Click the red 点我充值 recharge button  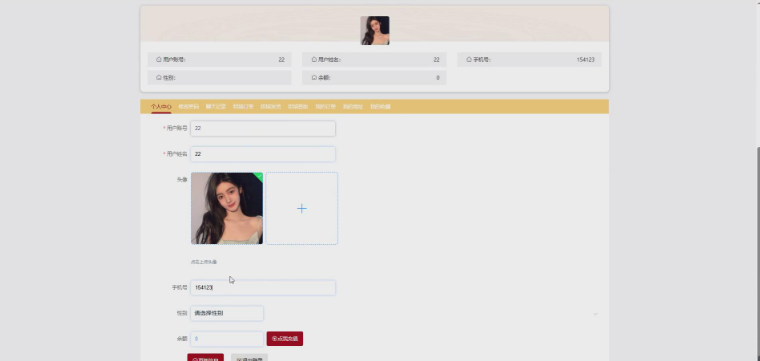(x=285, y=339)
